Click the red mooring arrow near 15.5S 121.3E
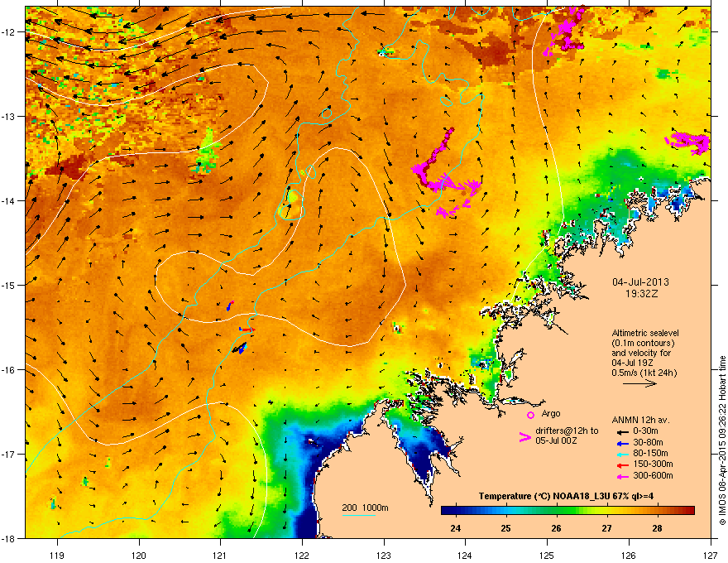The image size is (728, 563). click(x=248, y=330)
